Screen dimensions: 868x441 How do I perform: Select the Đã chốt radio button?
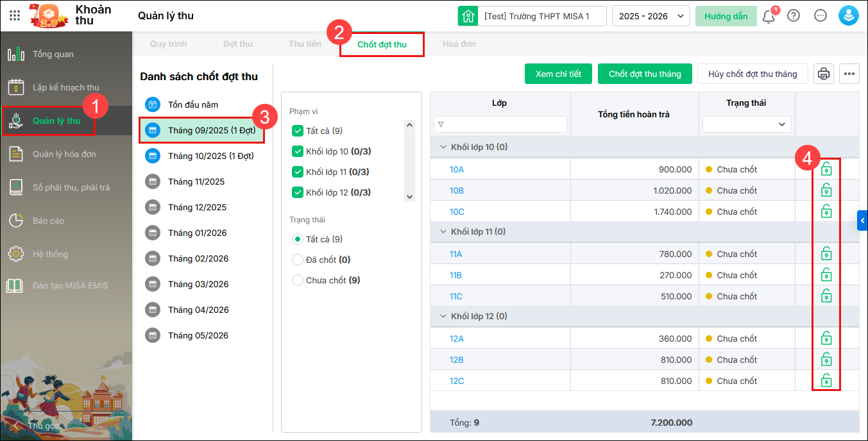(x=297, y=260)
